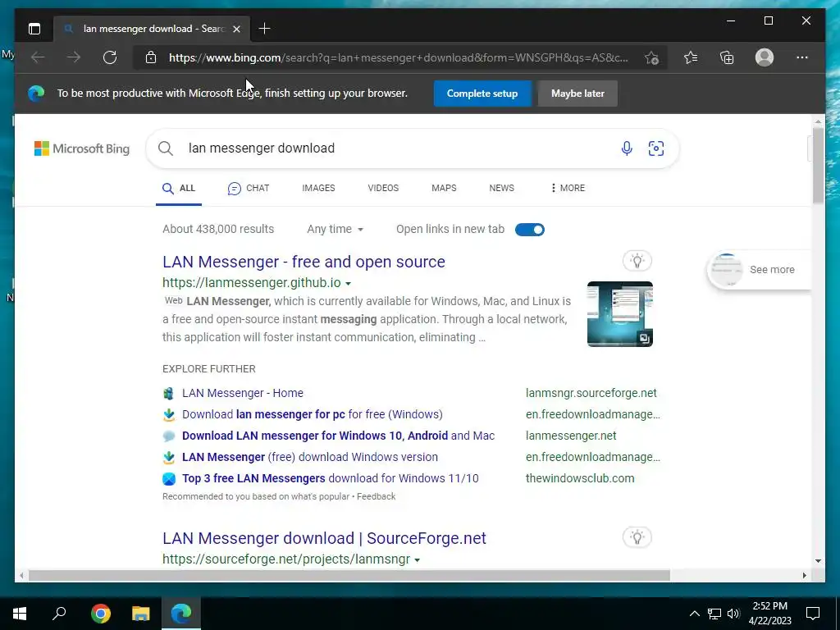
Task: Click the scroll down arrow
Action: (818, 561)
